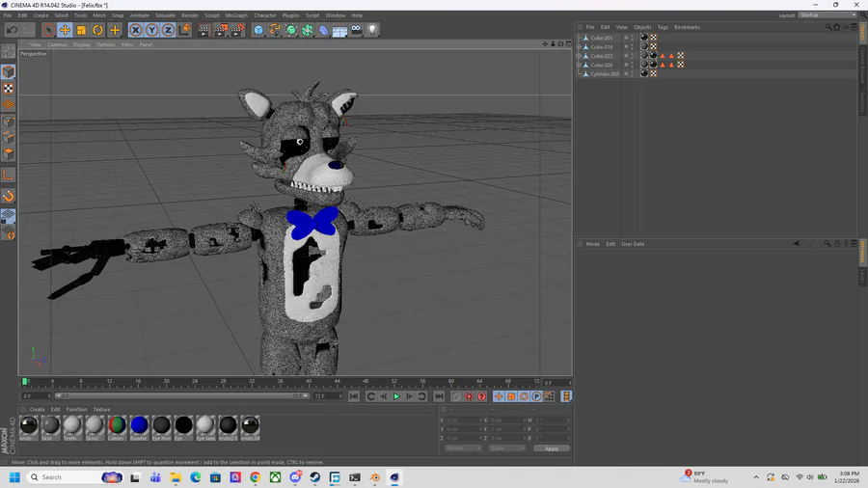Select the Move tool in the toolbar

pyautogui.click(x=65, y=30)
